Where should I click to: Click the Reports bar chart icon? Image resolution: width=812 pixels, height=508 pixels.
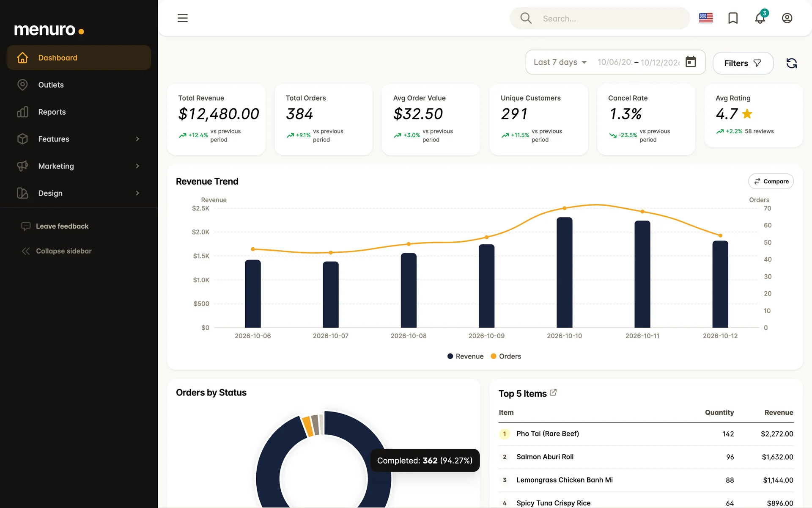[22, 112]
